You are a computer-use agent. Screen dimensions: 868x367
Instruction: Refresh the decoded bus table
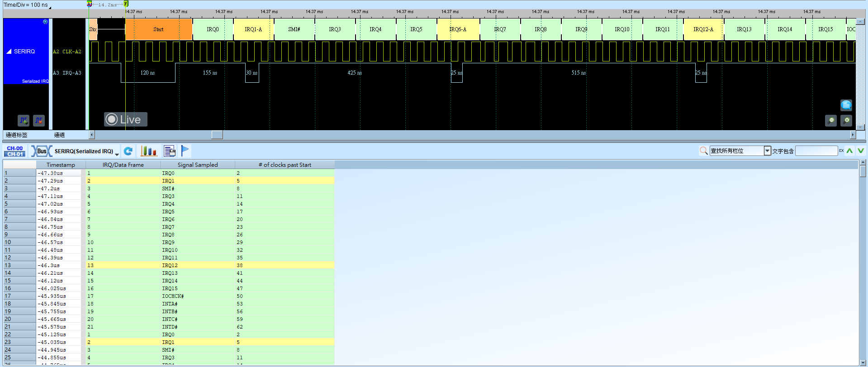128,151
